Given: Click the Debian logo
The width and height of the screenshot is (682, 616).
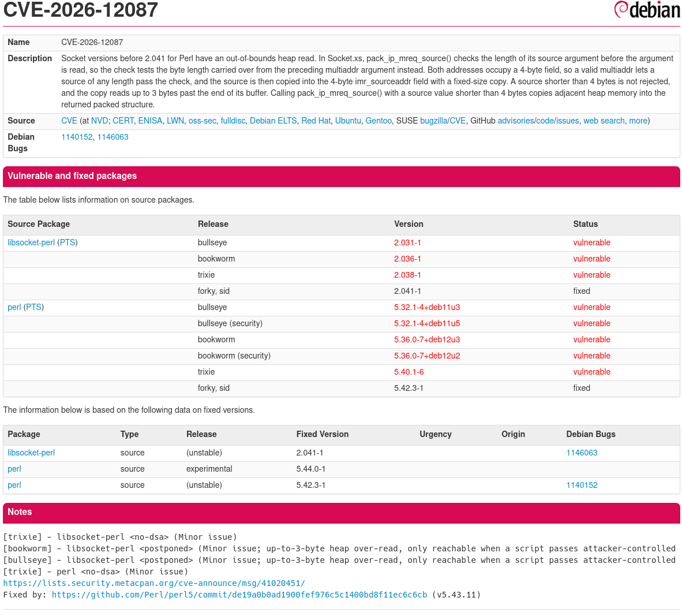Looking at the screenshot, I should click(646, 10).
